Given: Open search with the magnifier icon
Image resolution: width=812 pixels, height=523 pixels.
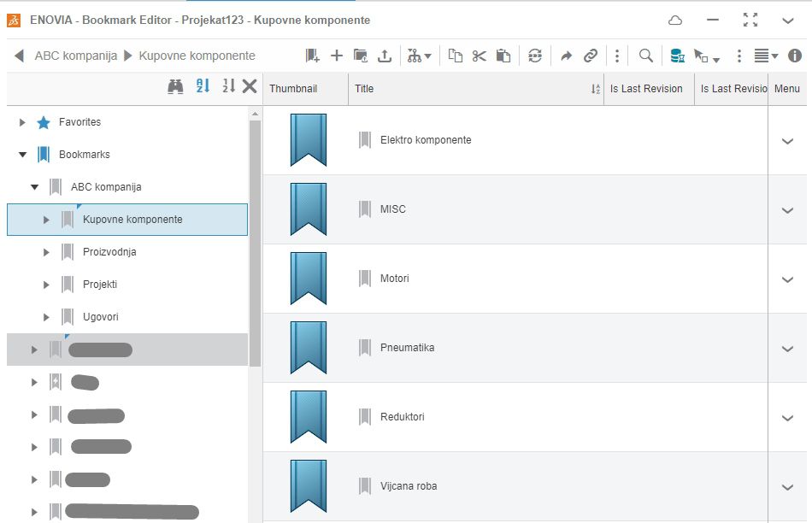Looking at the screenshot, I should pyautogui.click(x=645, y=55).
